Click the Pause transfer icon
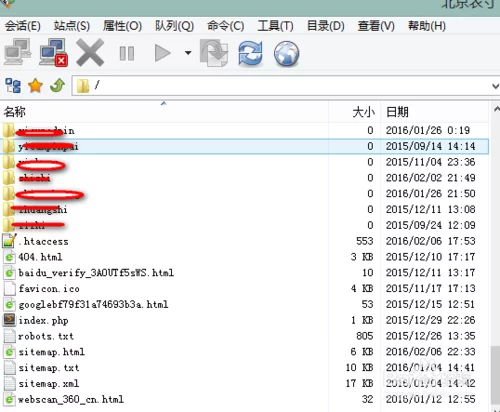500x412 pixels. 127,53
